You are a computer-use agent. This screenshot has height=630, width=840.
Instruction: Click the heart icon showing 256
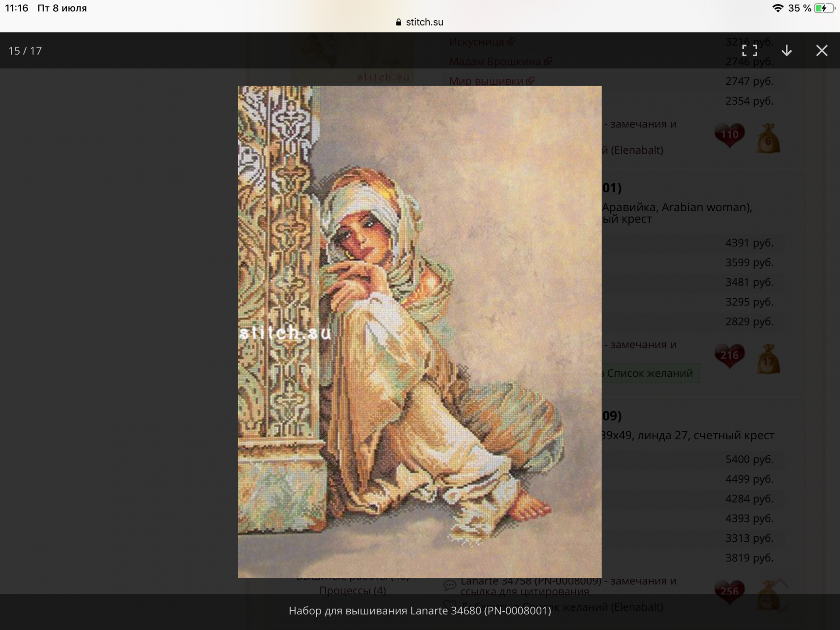(x=730, y=592)
